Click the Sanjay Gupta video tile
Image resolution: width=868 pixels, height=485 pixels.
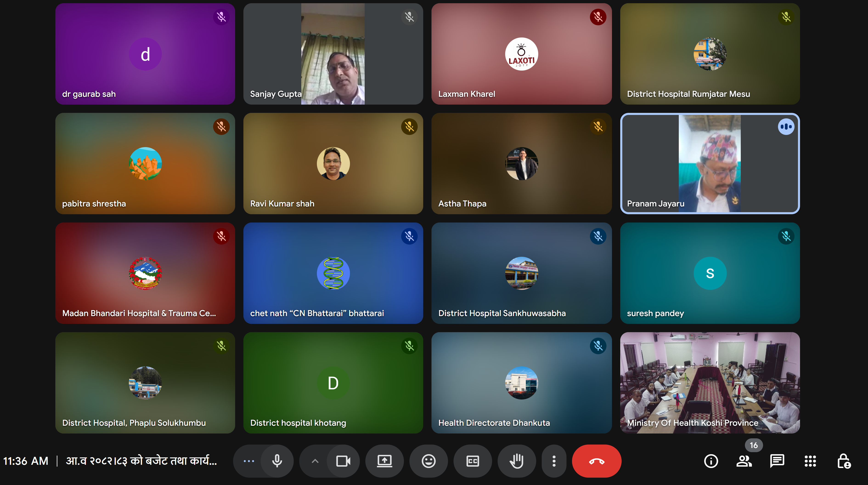tap(333, 54)
